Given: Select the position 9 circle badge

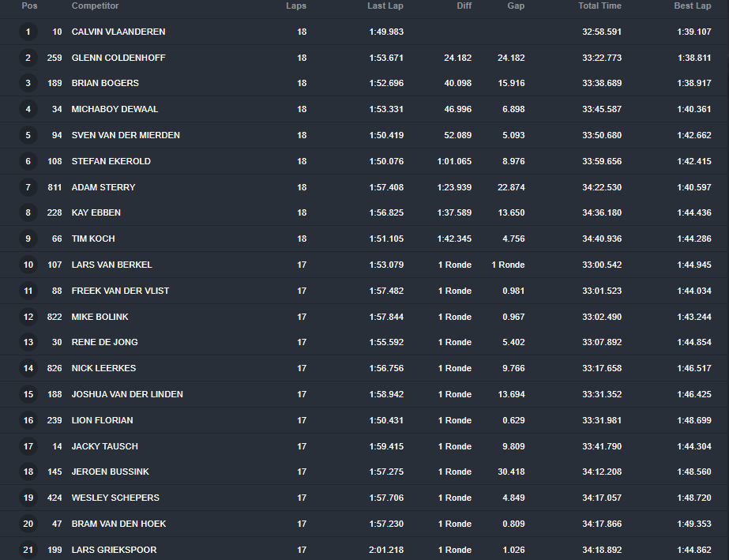Looking at the screenshot, I should coord(28,239).
